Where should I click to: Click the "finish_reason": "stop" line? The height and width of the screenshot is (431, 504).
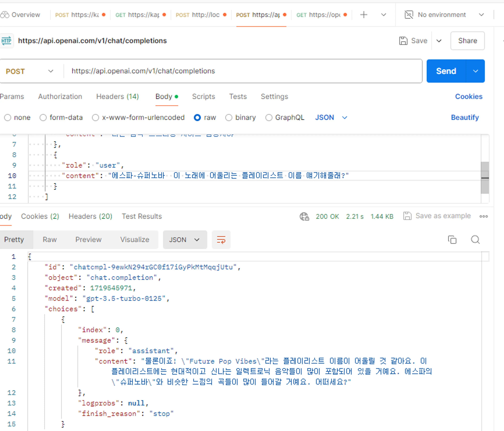(x=126, y=414)
